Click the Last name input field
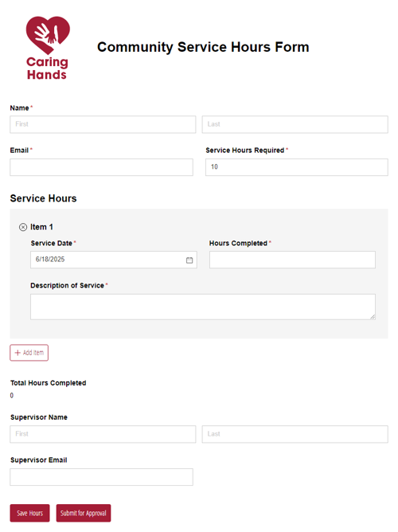This screenshot has height=532, width=398. point(295,124)
